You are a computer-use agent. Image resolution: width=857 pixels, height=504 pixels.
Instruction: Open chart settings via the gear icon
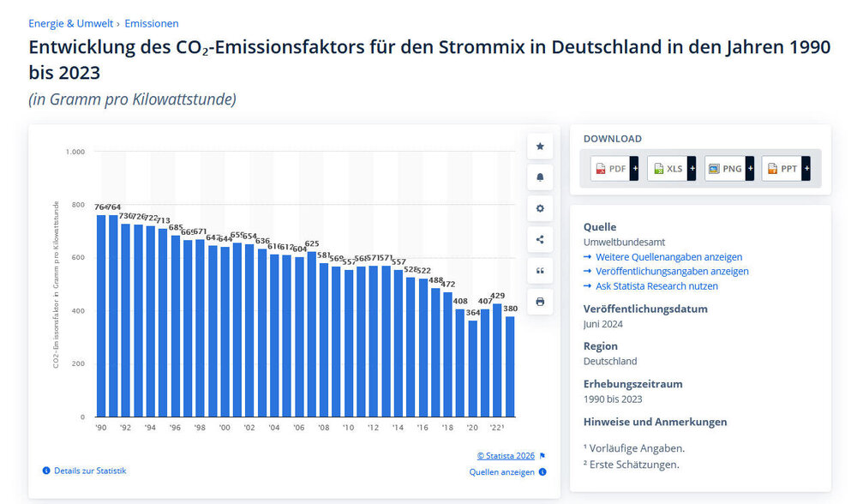[x=540, y=208]
